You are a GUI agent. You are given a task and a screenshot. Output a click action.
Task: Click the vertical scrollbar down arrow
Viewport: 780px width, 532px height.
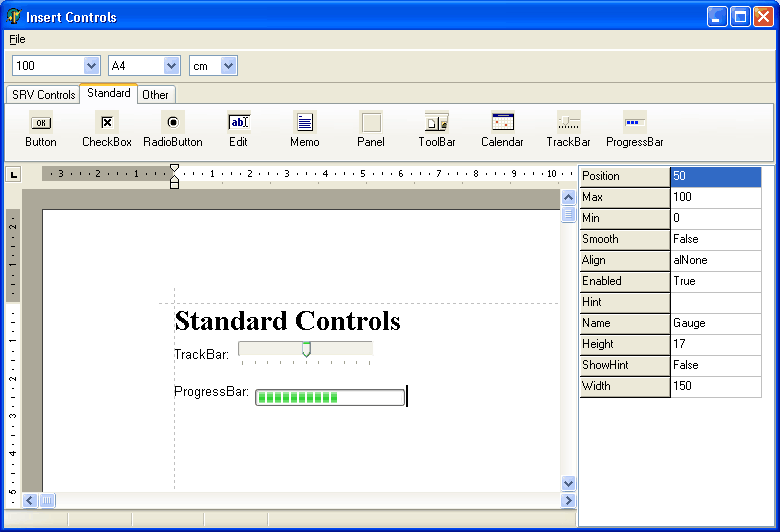[569, 483]
